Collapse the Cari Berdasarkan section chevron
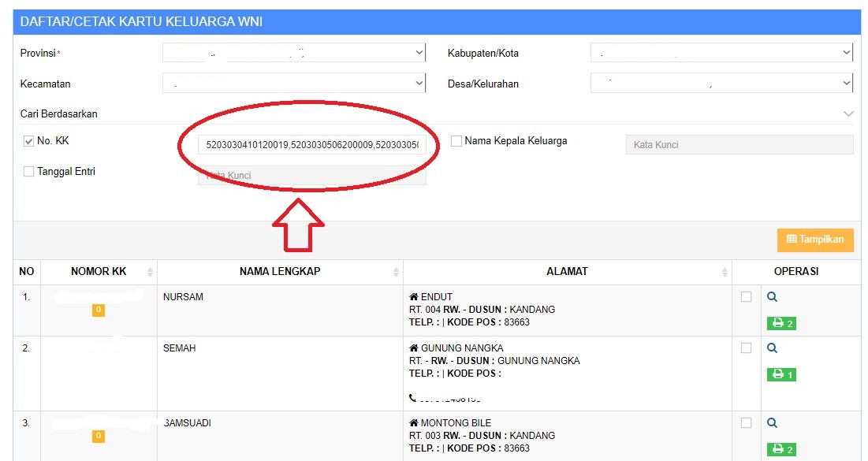 pos(849,113)
